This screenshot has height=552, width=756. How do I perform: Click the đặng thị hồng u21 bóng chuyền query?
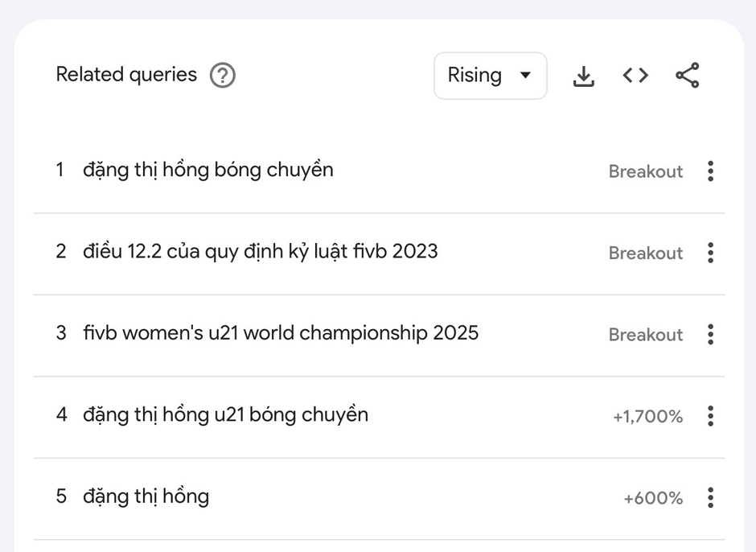(226, 415)
